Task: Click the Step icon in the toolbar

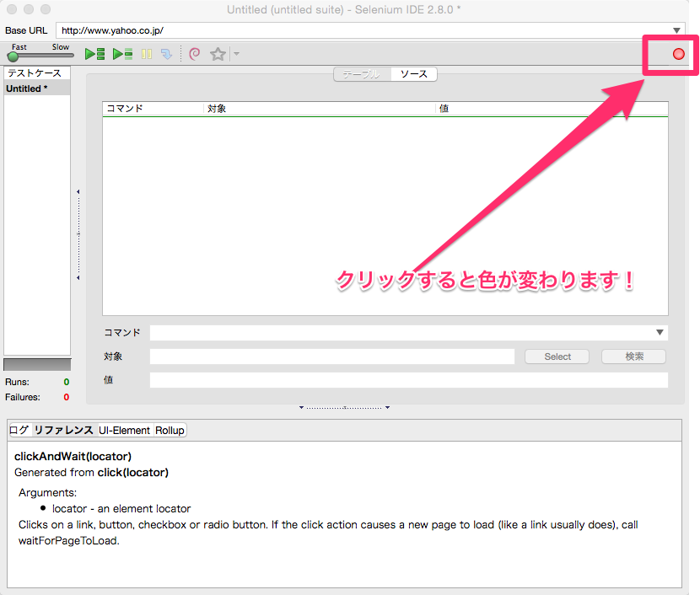Action: pyautogui.click(x=166, y=55)
